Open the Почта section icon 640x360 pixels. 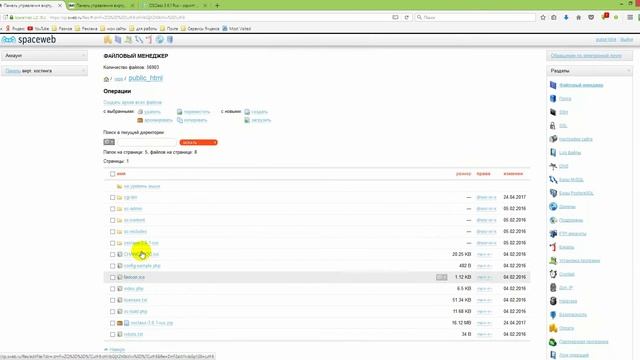pyautogui.click(x=553, y=98)
